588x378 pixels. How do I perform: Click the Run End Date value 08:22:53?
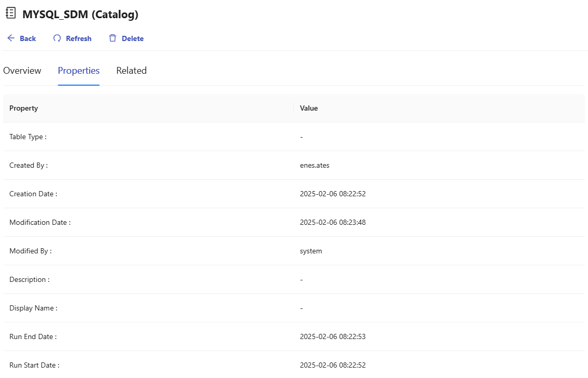pos(333,336)
